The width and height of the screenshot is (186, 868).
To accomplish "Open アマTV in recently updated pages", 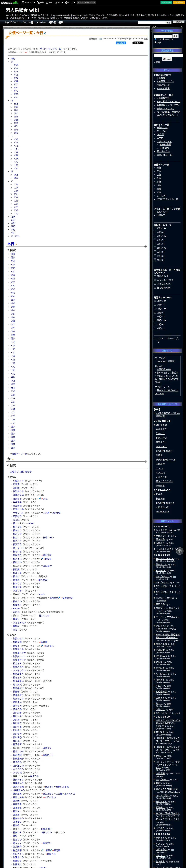I will tap(159, 468).
